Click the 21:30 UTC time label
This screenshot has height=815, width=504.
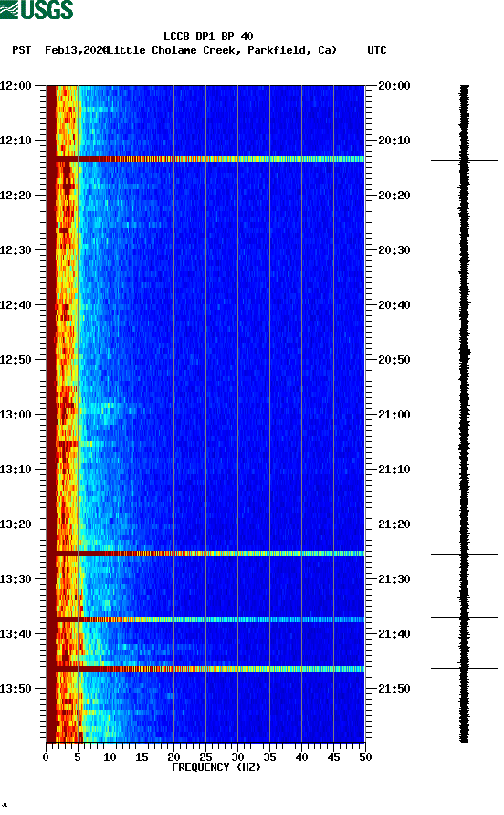coord(394,579)
